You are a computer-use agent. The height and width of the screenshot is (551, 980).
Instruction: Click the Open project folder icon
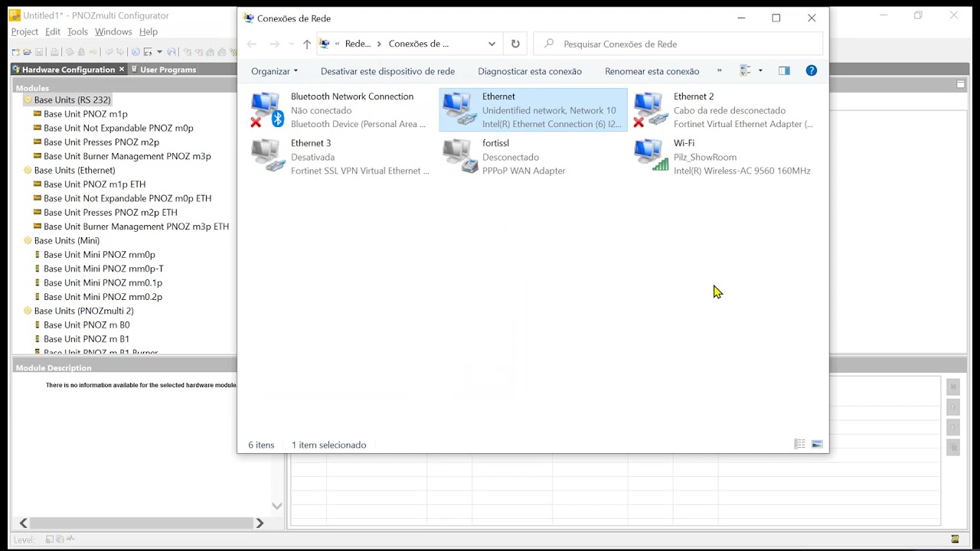pyautogui.click(x=28, y=52)
